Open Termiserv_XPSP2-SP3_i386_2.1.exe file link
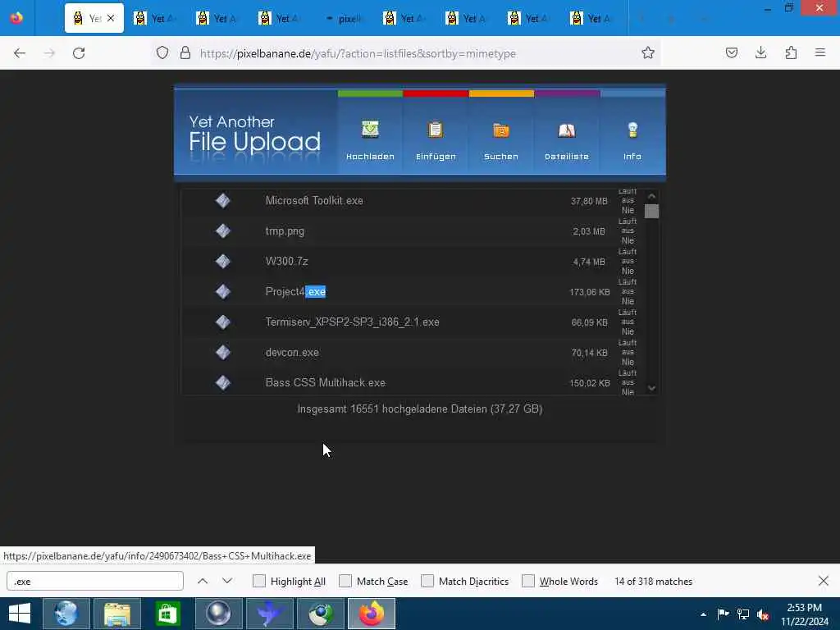 tap(353, 322)
